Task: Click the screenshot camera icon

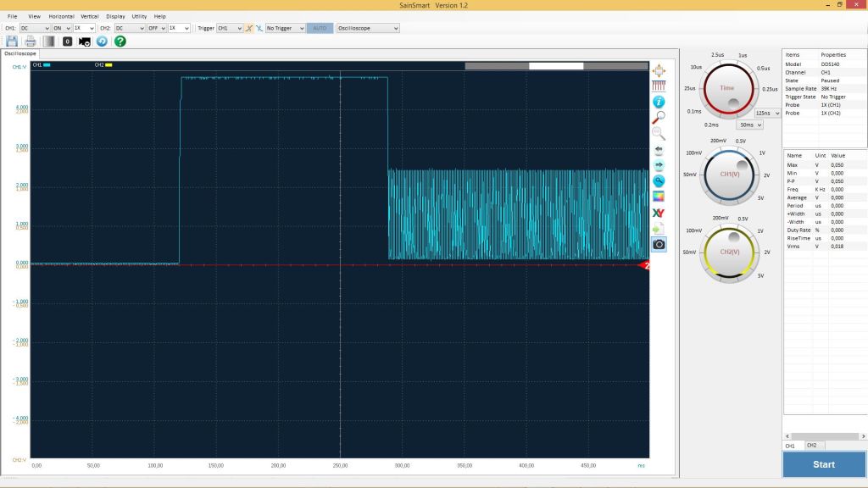Action: (659, 245)
